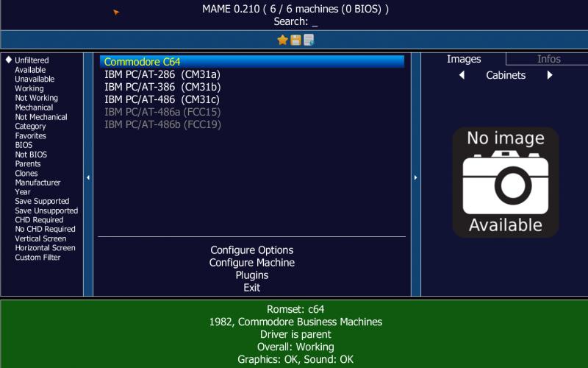Show previous image category with left arrow
Screen dimensions: 588x368
click(462, 75)
